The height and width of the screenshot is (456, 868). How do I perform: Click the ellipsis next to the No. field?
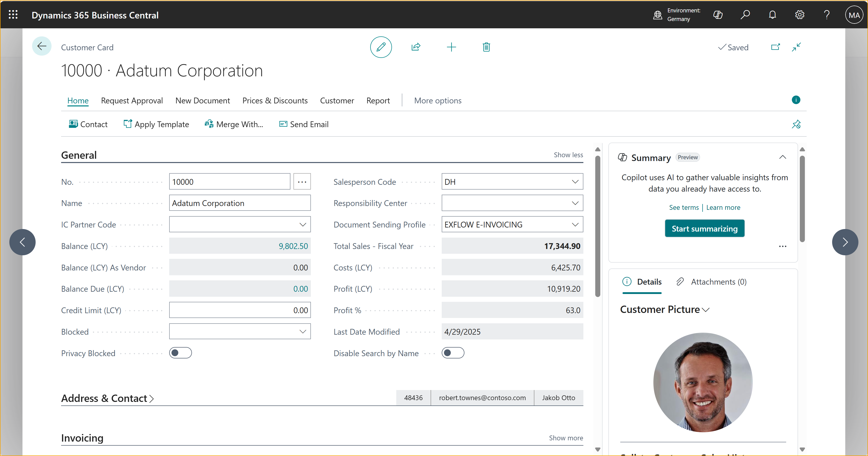coord(302,181)
